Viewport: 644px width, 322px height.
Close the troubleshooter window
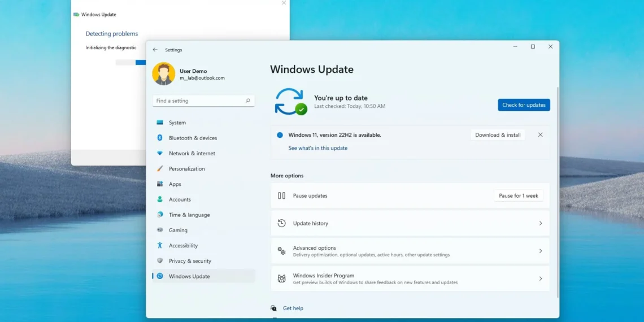click(x=284, y=3)
